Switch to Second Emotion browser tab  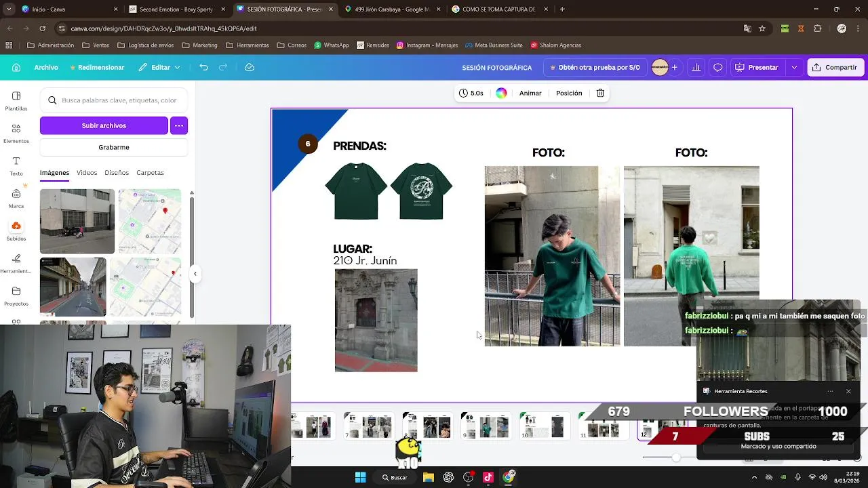pos(178,9)
